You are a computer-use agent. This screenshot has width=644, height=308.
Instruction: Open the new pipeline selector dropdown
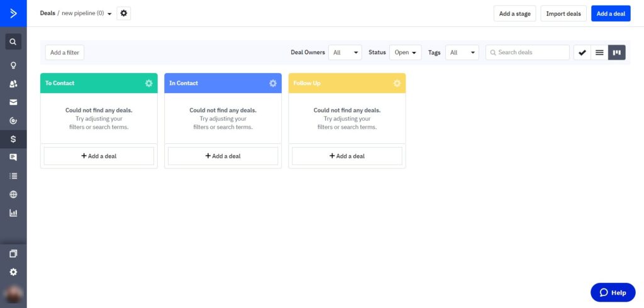[87, 13]
